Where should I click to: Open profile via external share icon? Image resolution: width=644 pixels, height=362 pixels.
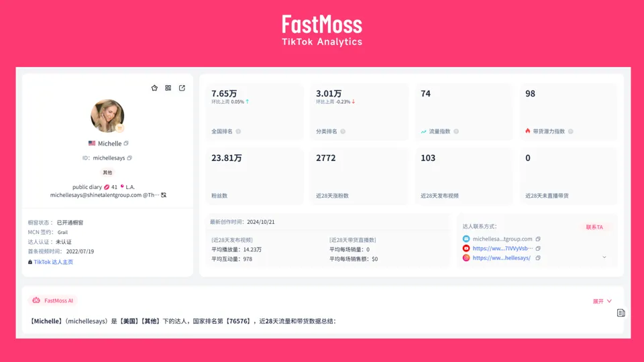point(182,88)
